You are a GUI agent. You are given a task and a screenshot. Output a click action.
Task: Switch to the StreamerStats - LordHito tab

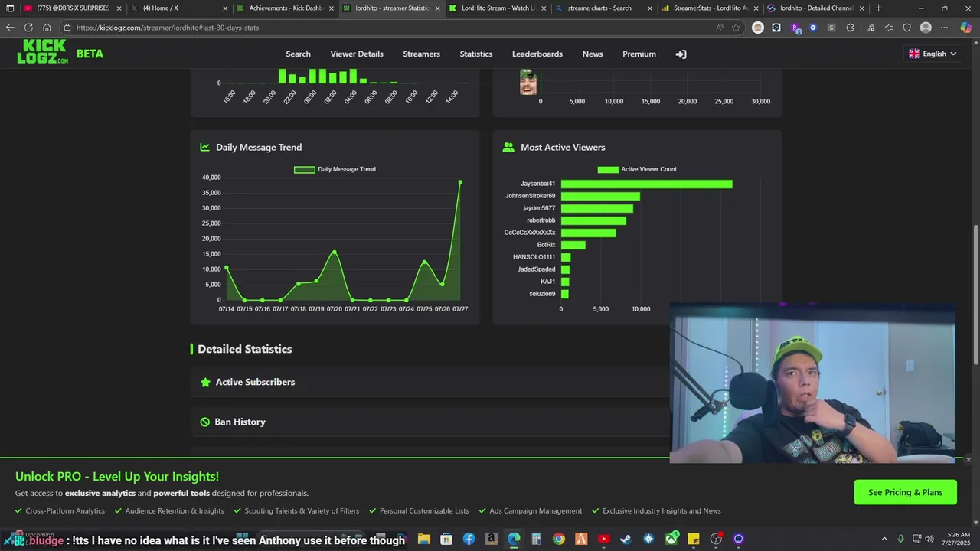(710, 8)
